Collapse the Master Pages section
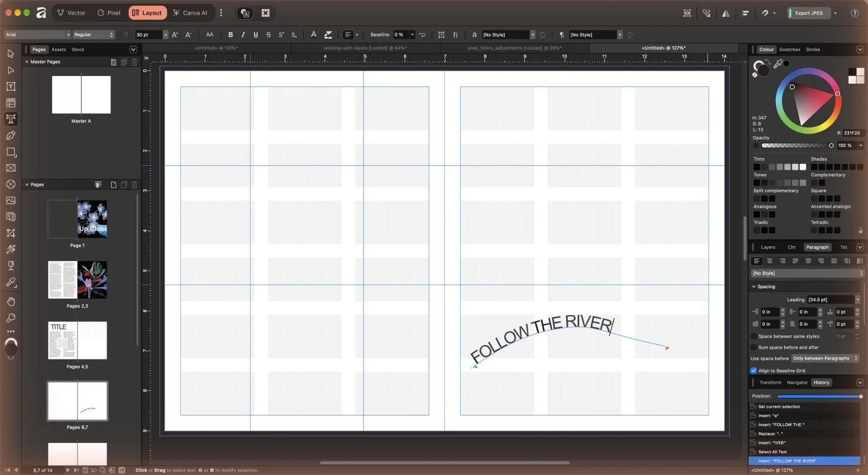 pyautogui.click(x=27, y=62)
